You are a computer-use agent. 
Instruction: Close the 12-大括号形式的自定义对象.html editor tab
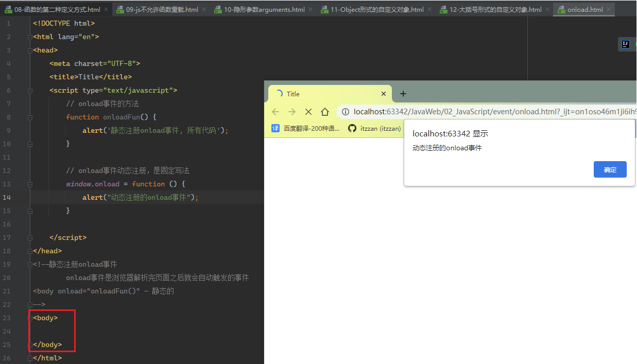point(547,10)
